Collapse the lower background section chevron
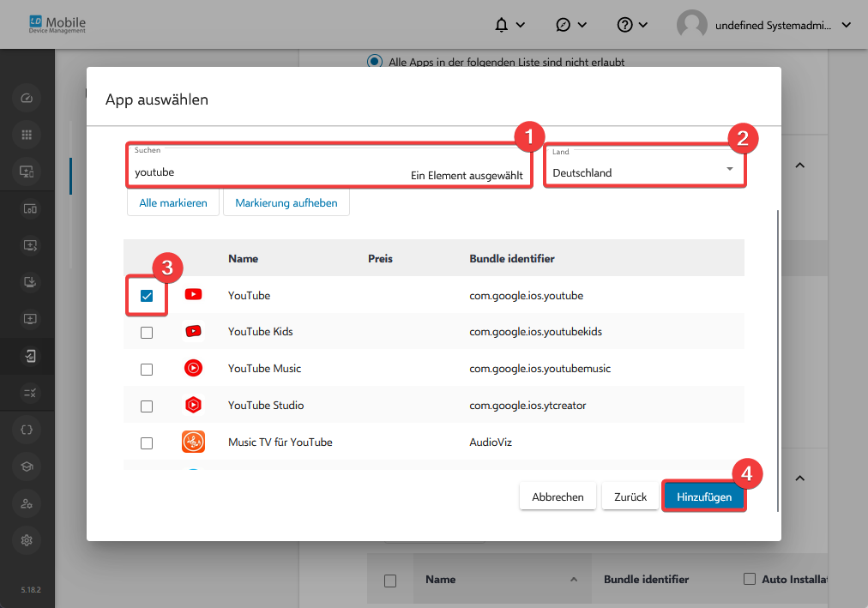Screen dimensions: 868x608 click(800, 478)
